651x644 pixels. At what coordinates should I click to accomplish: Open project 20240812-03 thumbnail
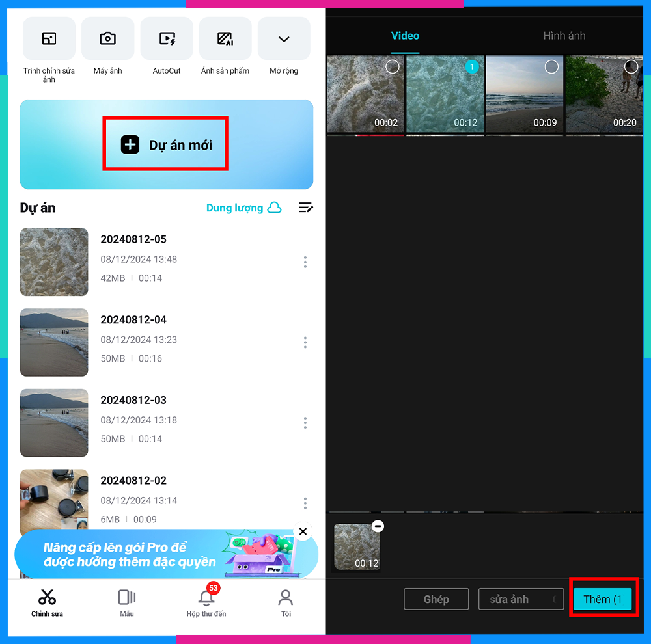pos(54,423)
